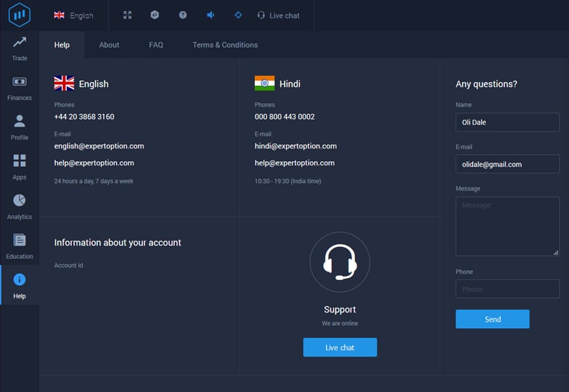Click the crosshair target icon
569x392 pixels.
click(238, 15)
